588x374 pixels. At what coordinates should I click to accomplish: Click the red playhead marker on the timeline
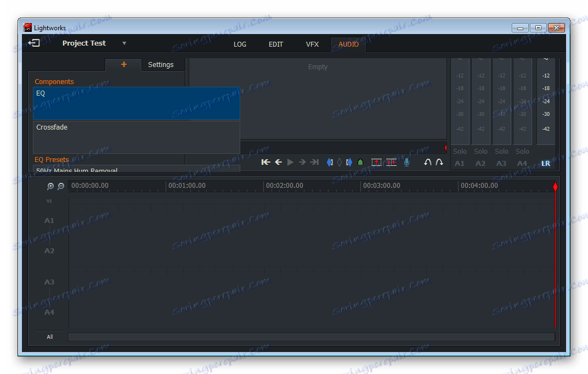tap(556, 186)
